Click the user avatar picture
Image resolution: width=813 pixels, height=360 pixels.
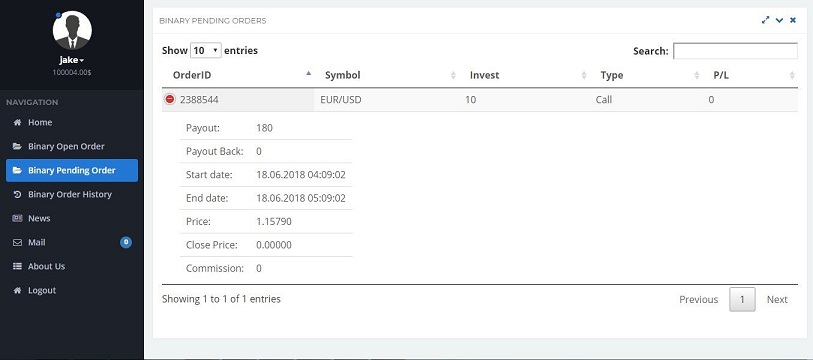coord(72,30)
